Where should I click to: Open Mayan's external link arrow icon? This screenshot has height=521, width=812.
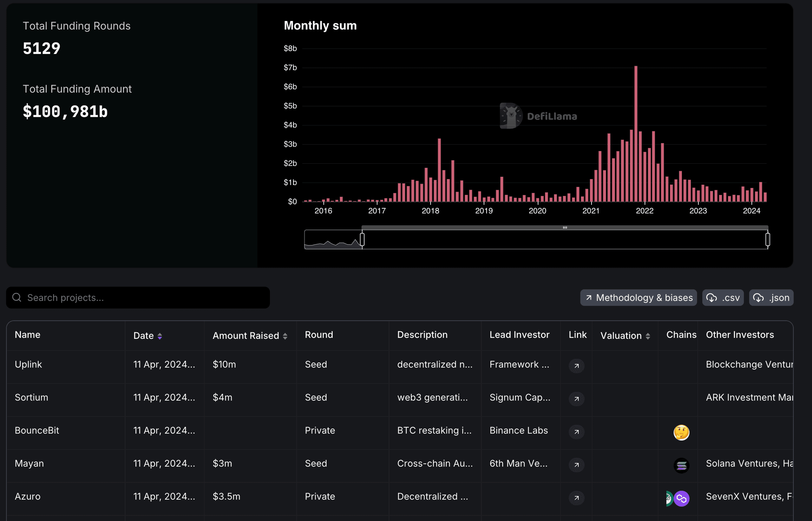click(x=576, y=465)
